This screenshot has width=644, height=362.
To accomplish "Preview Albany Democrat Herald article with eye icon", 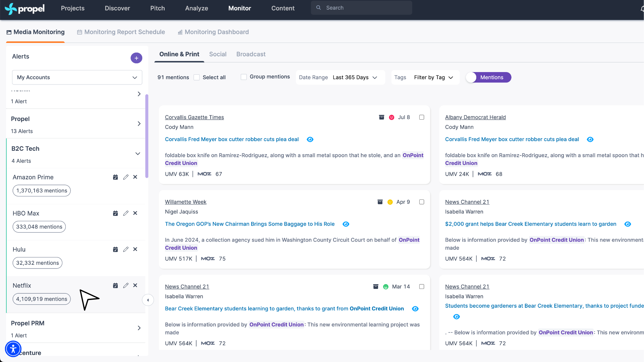I will point(590,139).
